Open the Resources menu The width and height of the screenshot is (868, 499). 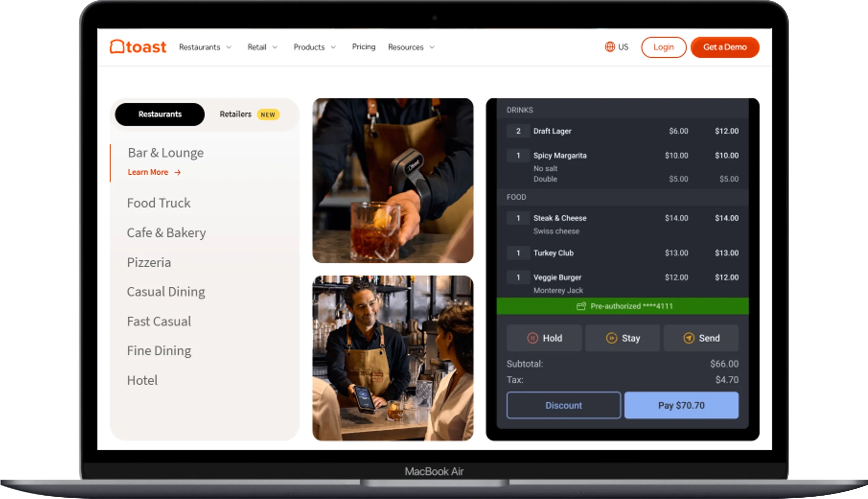pyautogui.click(x=411, y=47)
